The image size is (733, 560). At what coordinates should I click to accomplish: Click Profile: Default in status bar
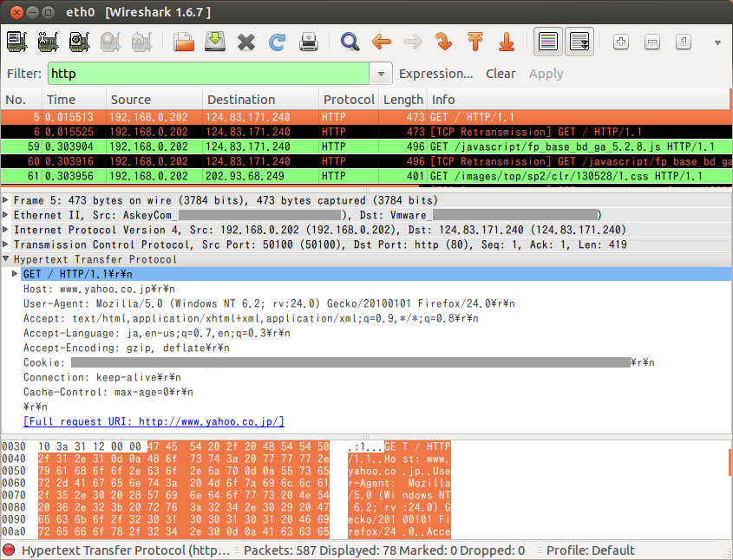(591, 550)
